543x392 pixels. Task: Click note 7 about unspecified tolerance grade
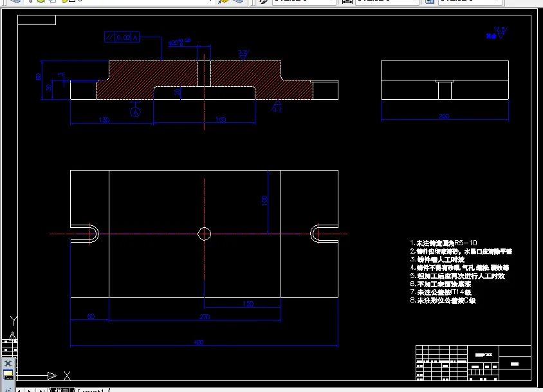pos(441,292)
